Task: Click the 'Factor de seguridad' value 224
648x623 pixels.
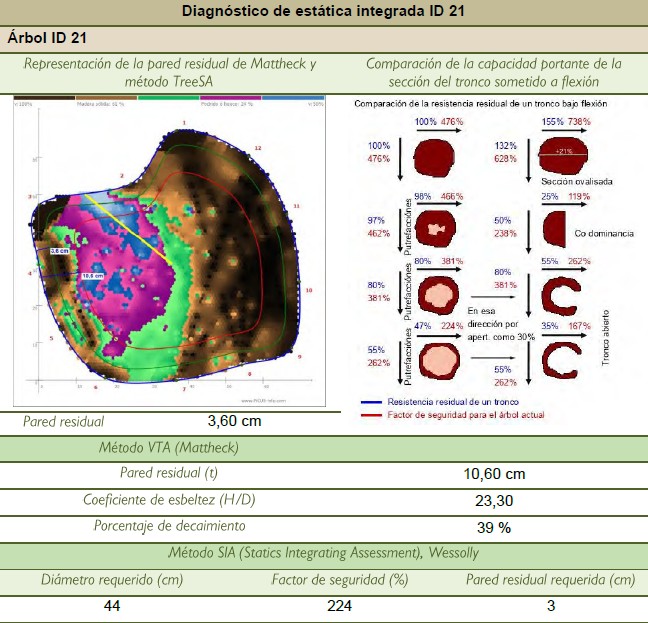Action: pos(341,606)
